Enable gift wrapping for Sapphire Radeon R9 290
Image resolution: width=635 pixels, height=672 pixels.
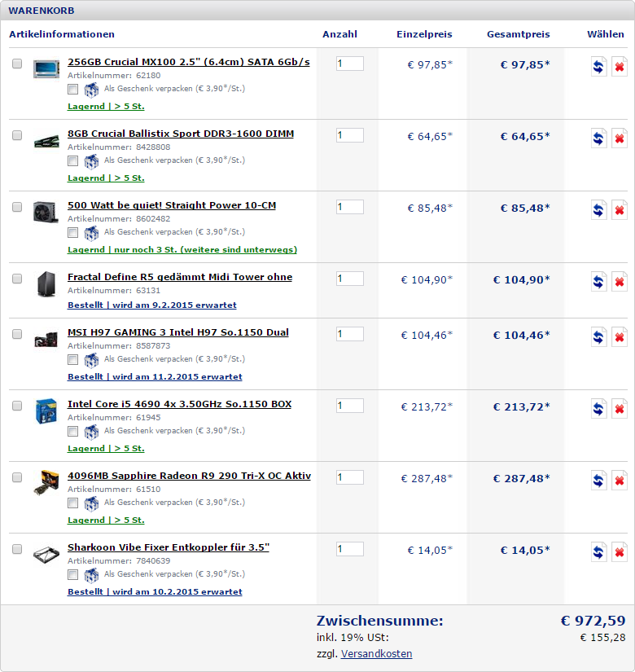point(72,503)
